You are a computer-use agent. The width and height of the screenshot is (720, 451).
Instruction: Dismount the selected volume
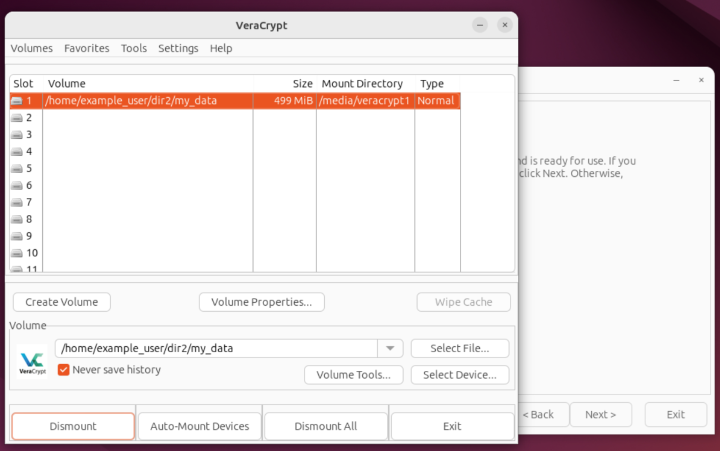[73, 426]
